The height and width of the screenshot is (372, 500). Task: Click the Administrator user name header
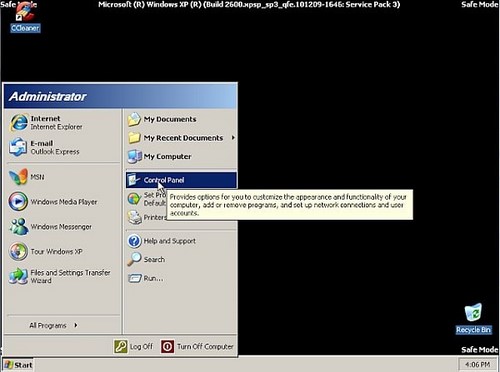(x=48, y=96)
